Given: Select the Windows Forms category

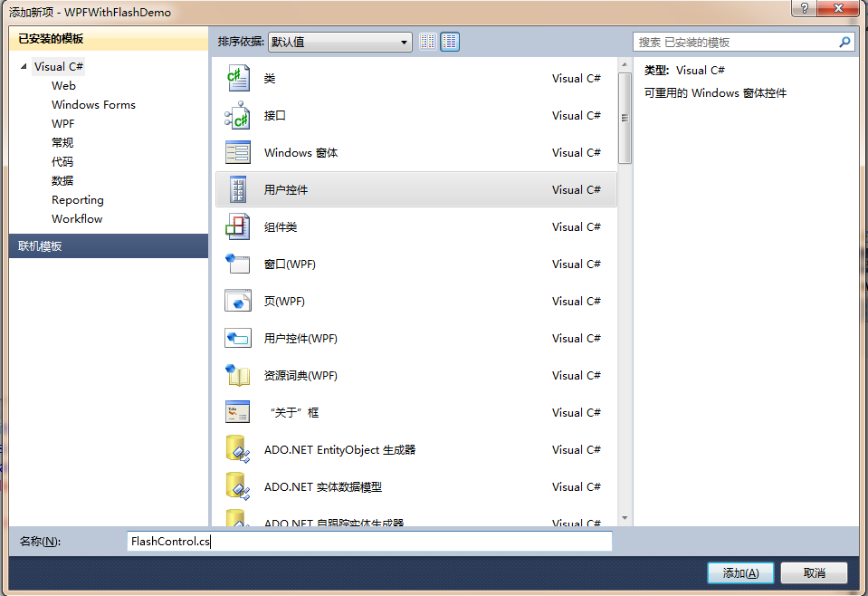Looking at the screenshot, I should pos(93,105).
